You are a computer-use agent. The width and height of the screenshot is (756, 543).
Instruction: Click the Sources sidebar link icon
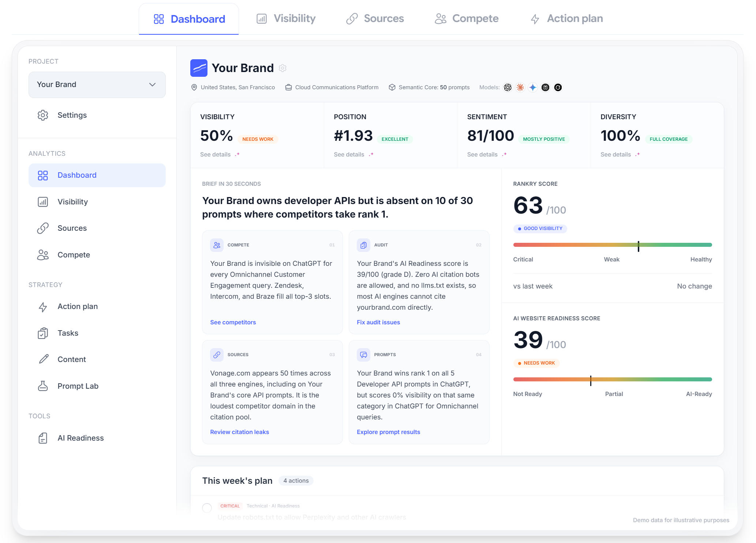(43, 228)
